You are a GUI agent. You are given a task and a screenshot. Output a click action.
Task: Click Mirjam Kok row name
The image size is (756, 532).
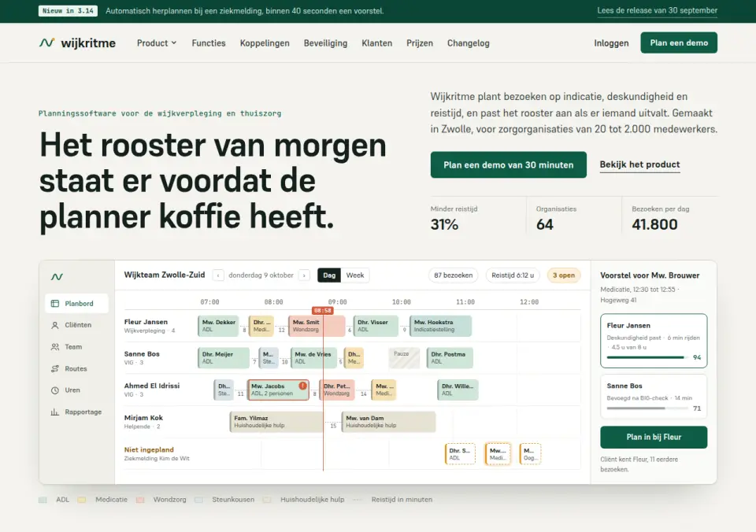coord(143,418)
